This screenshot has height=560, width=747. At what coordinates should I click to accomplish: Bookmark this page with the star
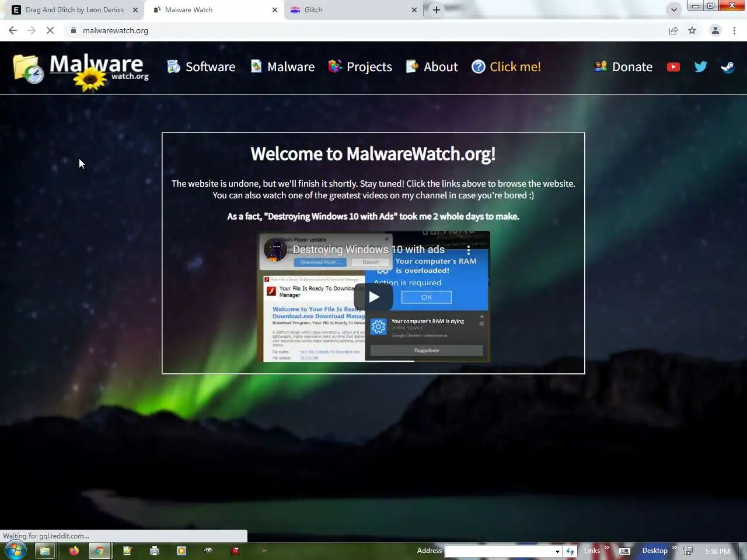[x=692, y=30]
